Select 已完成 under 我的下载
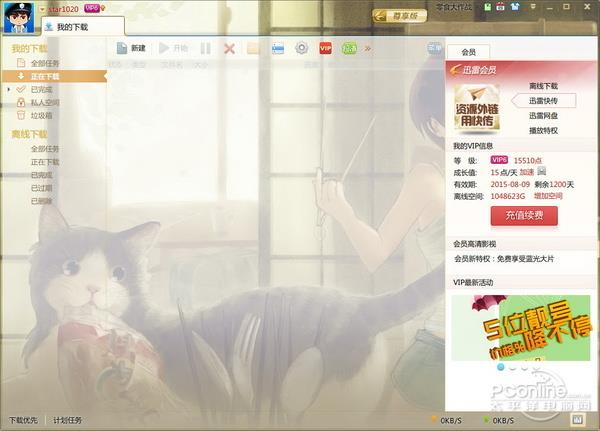600x431 pixels. (41, 89)
